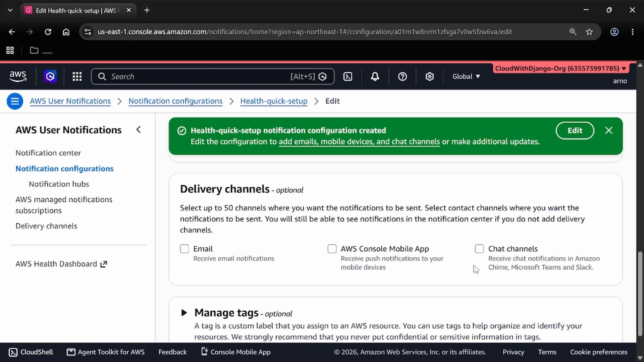This screenshot has width=644, height=362.
Task: Open the settings gear icon
Action: (430, 76)
